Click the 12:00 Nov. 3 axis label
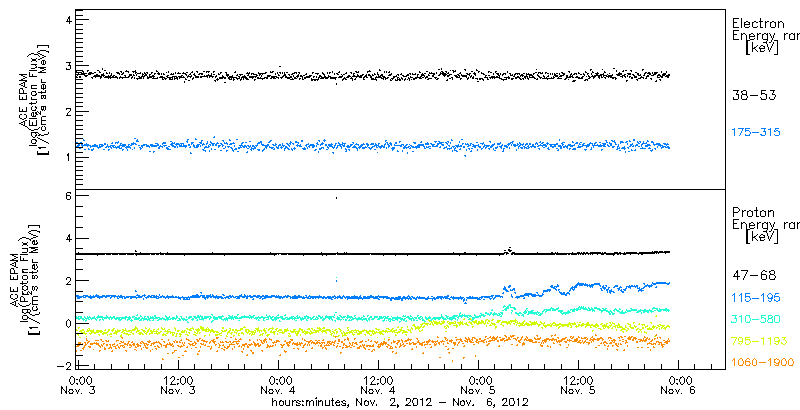The image size is (800, 410). click(179, 385)
